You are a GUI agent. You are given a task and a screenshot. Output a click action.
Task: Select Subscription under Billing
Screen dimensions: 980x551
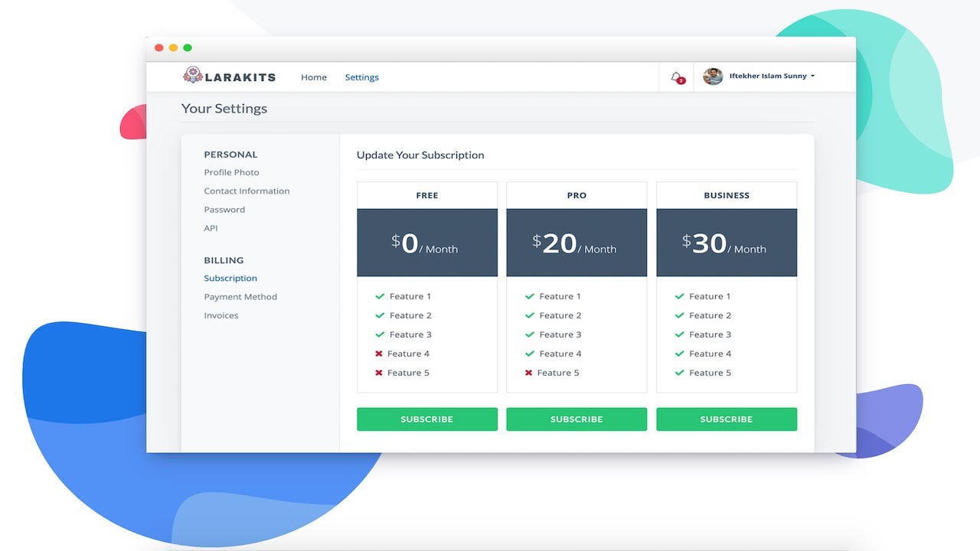(230, 279)
